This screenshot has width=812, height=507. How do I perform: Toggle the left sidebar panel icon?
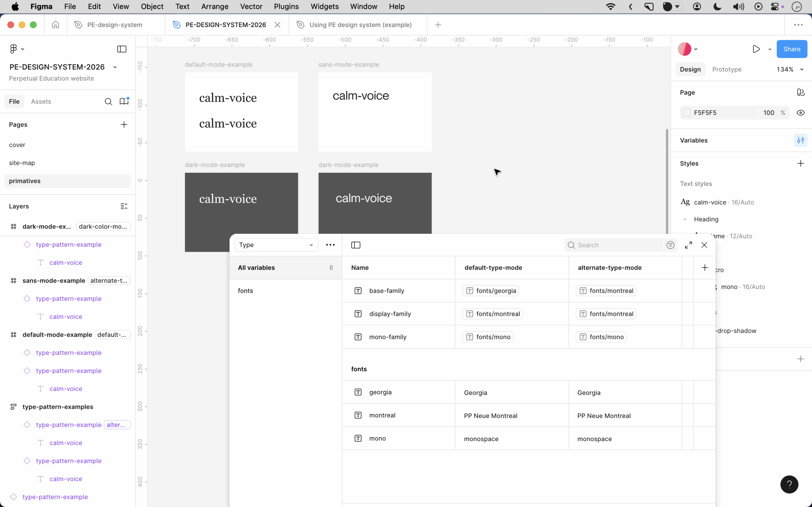(121, 49)
